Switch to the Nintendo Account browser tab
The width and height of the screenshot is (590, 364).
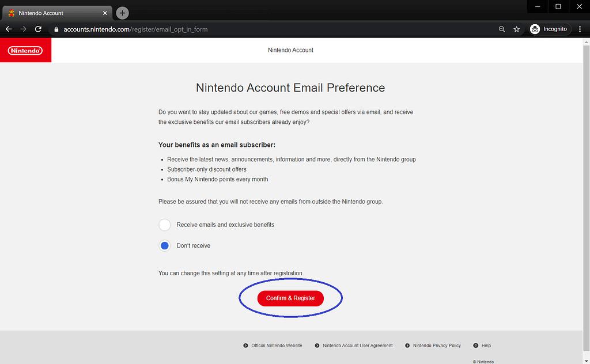[57, 13]
